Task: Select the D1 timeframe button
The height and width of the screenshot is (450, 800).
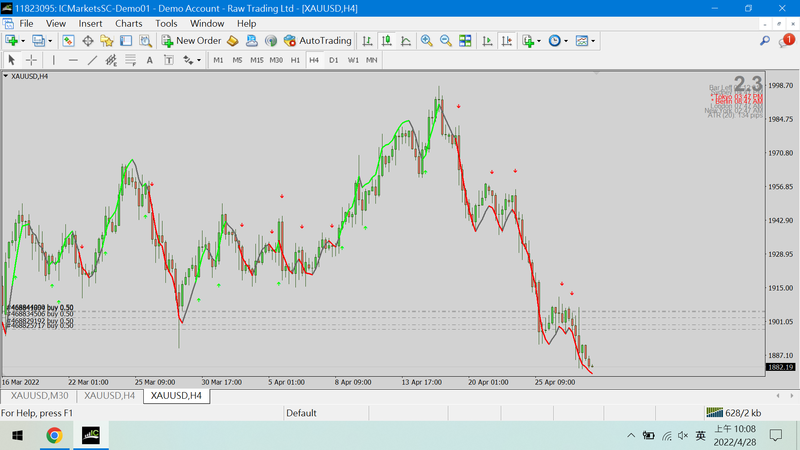Action: pyautogui.click(x=333, y=60)
